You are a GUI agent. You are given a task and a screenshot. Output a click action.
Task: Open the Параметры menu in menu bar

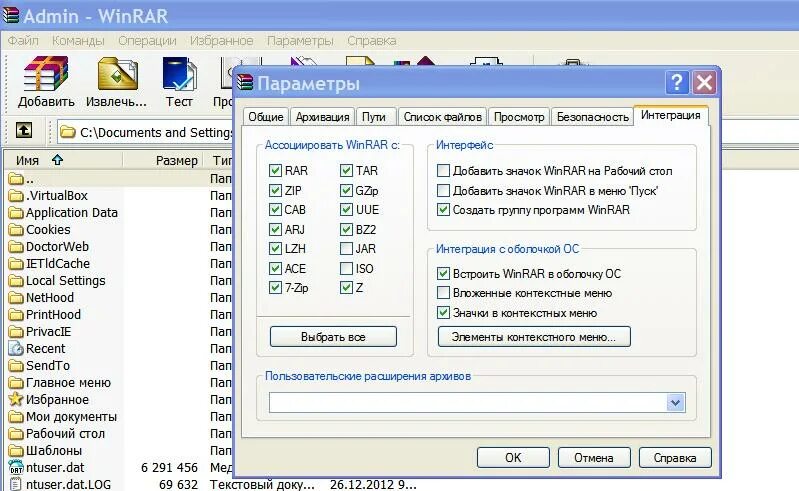[300, 40]
